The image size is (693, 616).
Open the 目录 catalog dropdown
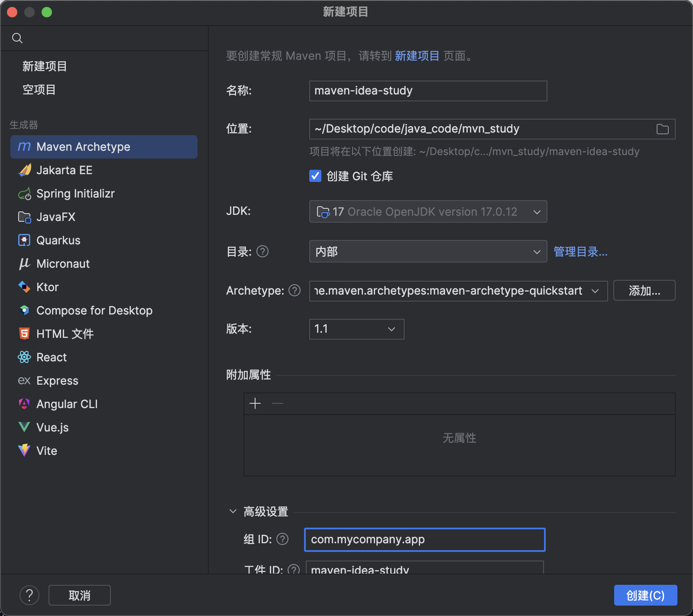[x=428, y=251]
